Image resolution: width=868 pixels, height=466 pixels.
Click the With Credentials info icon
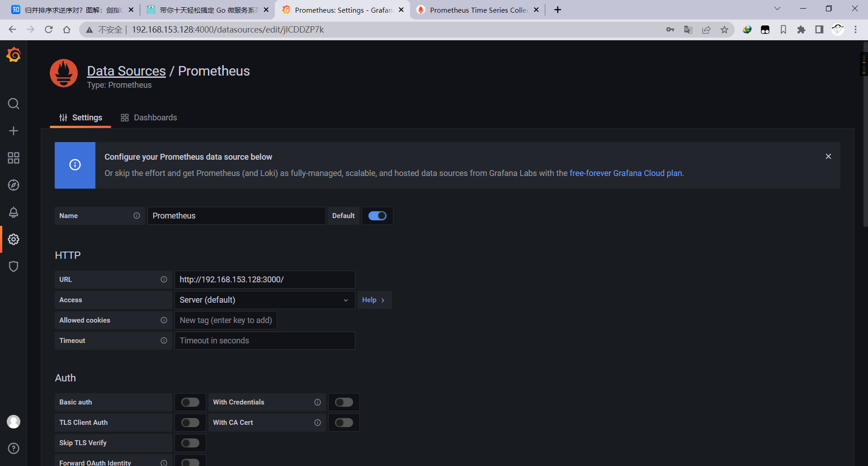click(x=317, y=402)
